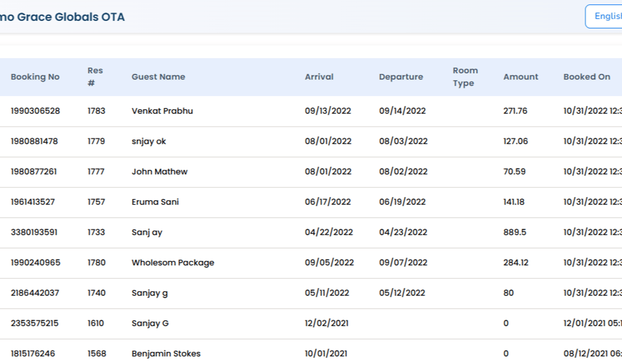Click arrival date 10/01/2021

click(x=326, y=353)
